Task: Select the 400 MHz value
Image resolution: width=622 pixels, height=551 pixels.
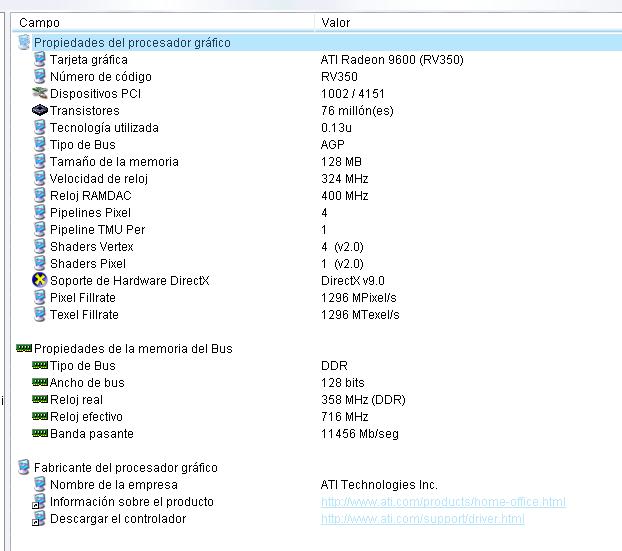Action: point(344,196)
